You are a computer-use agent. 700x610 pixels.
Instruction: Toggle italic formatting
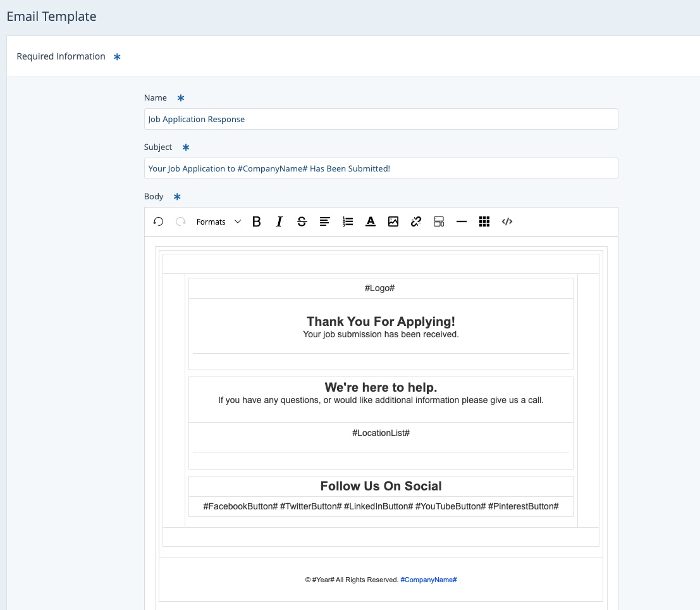279,221
